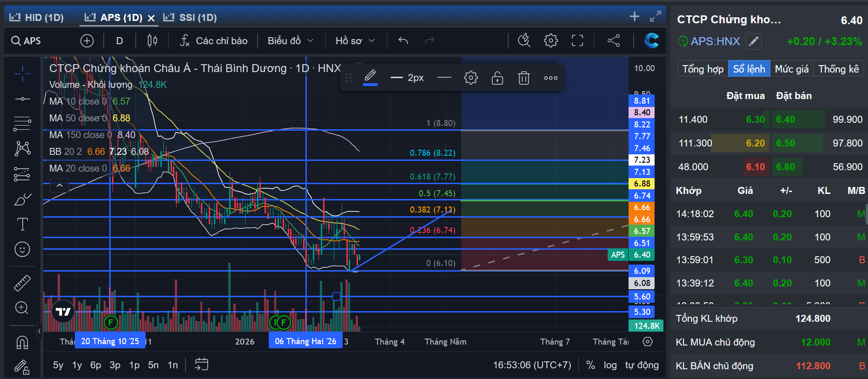This screenshot has height=379, width=868.
Task: Delete the selected drawing
Action: 524,78
